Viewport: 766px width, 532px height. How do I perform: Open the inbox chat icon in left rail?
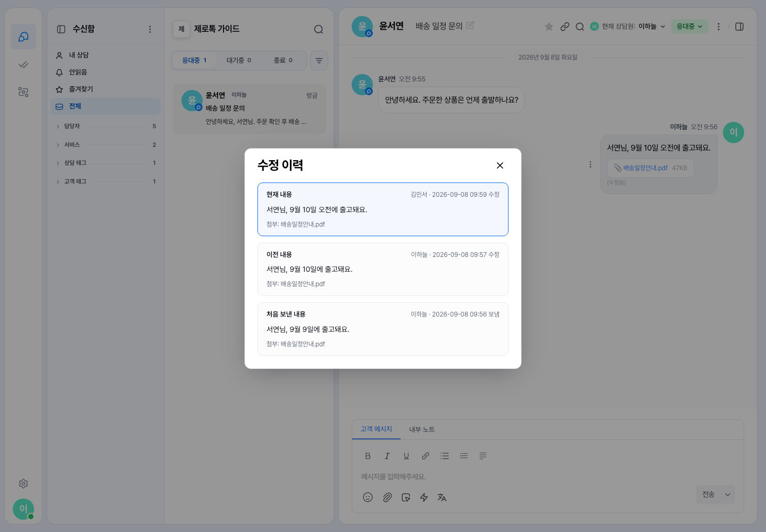pyautogui.click(x=23, y=37)
